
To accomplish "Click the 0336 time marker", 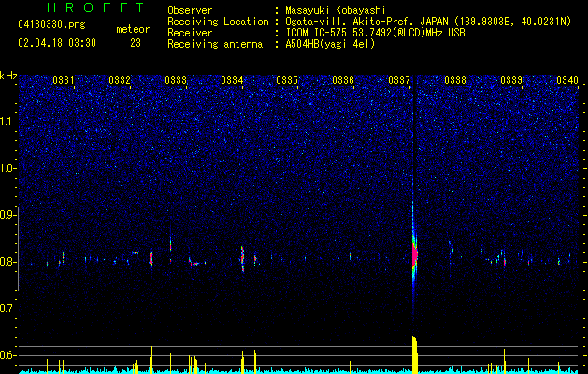I will (x=343, y=80).
